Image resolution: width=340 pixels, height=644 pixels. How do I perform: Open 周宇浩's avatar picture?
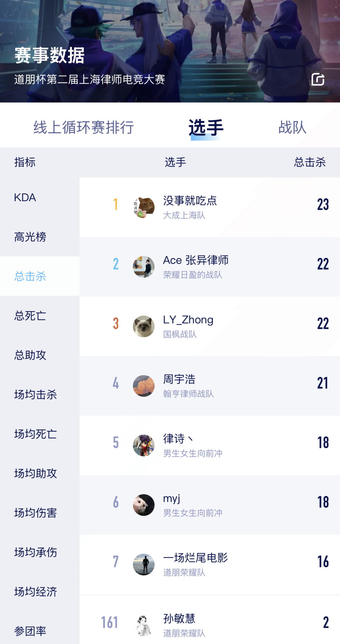[144, 386]
